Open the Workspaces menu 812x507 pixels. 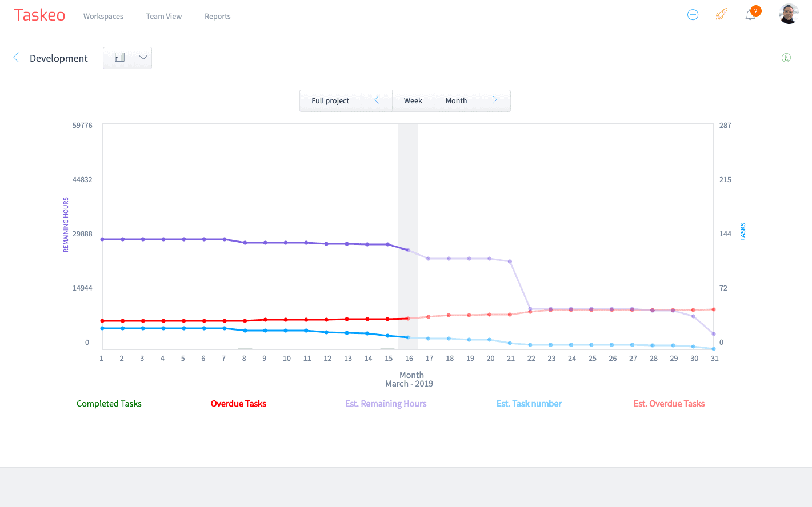(x=103, y=17)
